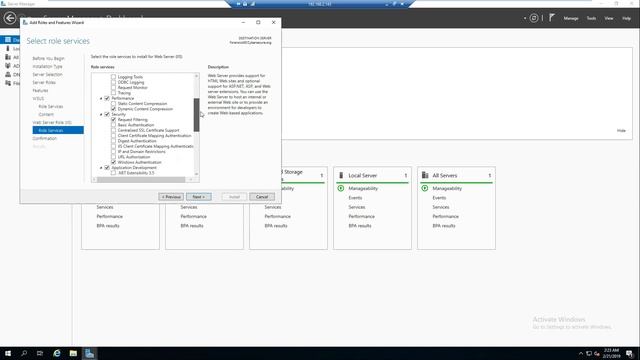The width and height of the screenshot is (640, 360).
Task: Uncheck Windows Authentication checkbox
Action: [x=113, y=162]
